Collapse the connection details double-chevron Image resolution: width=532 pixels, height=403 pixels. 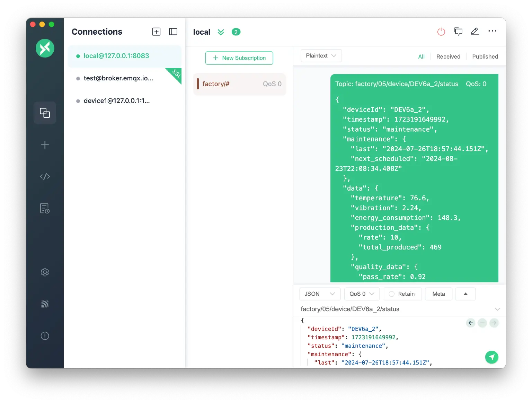(221, 32)
